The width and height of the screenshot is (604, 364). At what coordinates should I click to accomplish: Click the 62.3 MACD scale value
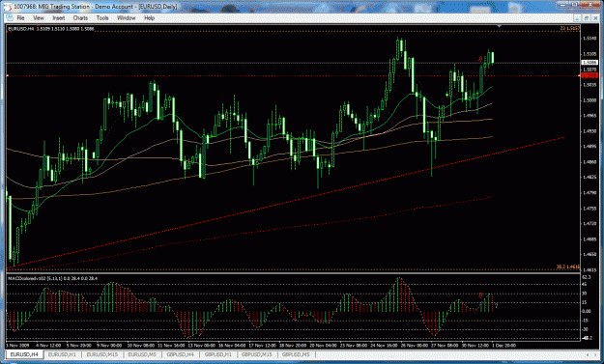[x=587, y=277]
